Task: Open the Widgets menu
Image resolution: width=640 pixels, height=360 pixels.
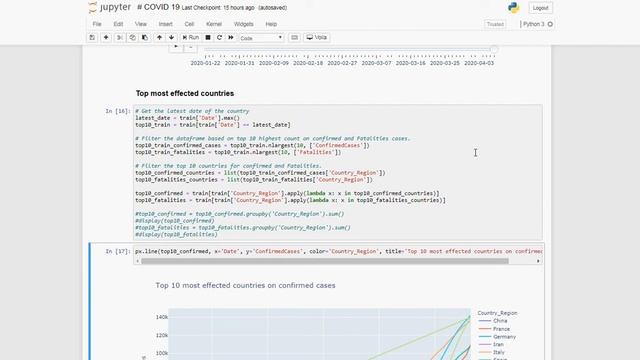Action: (x=244, y=24)
